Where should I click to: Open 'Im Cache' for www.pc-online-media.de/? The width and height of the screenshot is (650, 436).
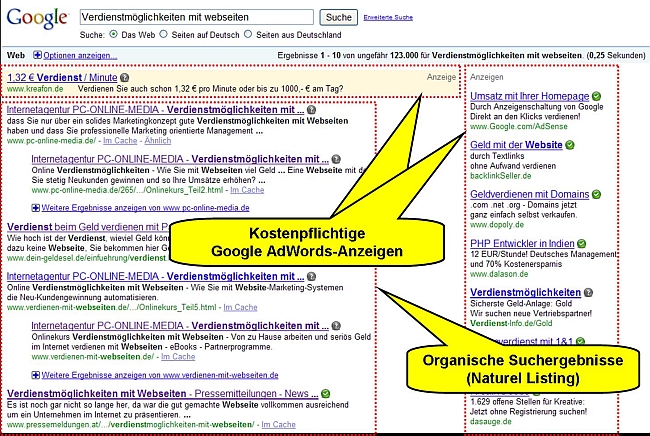pos(120,140)
